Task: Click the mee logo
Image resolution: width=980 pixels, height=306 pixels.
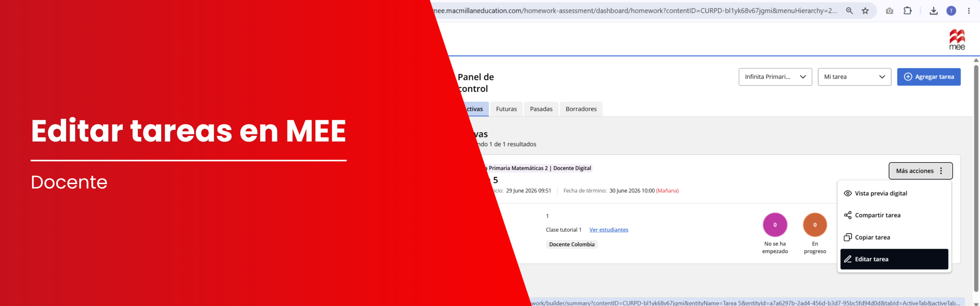Action: tap(957, 40)
